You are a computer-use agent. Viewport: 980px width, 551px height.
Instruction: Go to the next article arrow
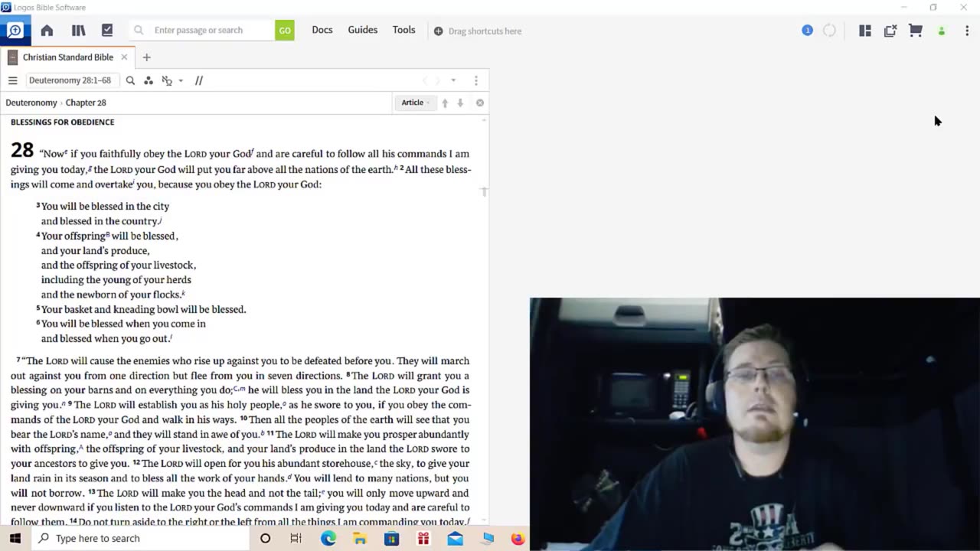click(x=460, y=103)
